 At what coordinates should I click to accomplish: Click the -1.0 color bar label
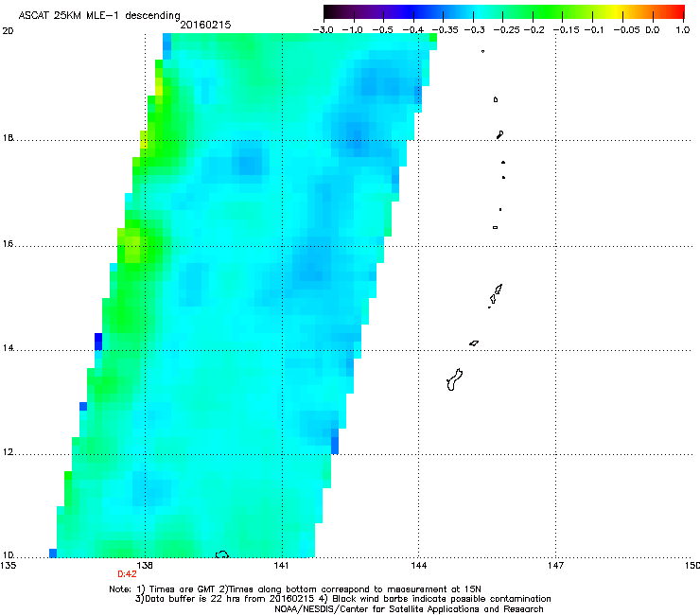353,30
